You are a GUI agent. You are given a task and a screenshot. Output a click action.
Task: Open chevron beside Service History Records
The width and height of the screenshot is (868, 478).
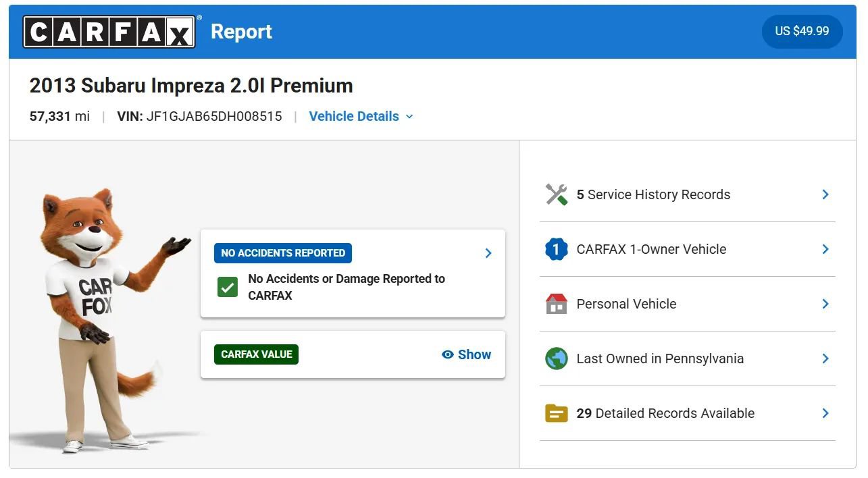pos(825,194)
